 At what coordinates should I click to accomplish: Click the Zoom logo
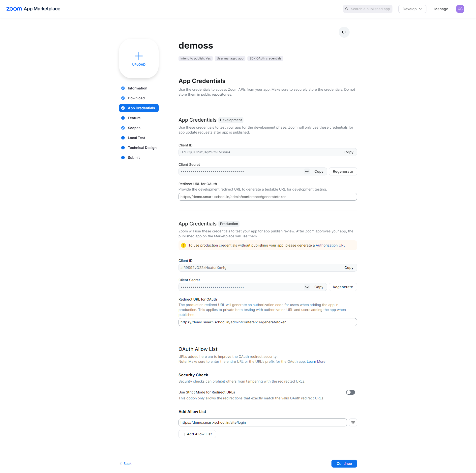[14, 9]
